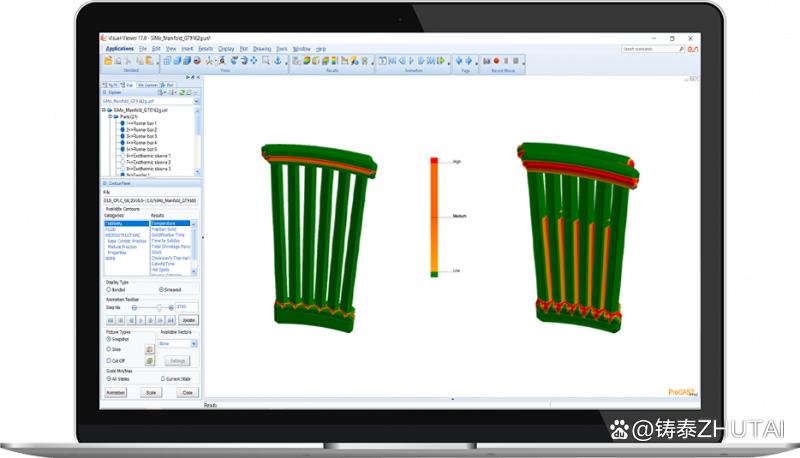Viewport: 800px width, 458px height.
Task: Click the rainbow contour icon in Results toolbar
Action: click(x=307, y=61)
